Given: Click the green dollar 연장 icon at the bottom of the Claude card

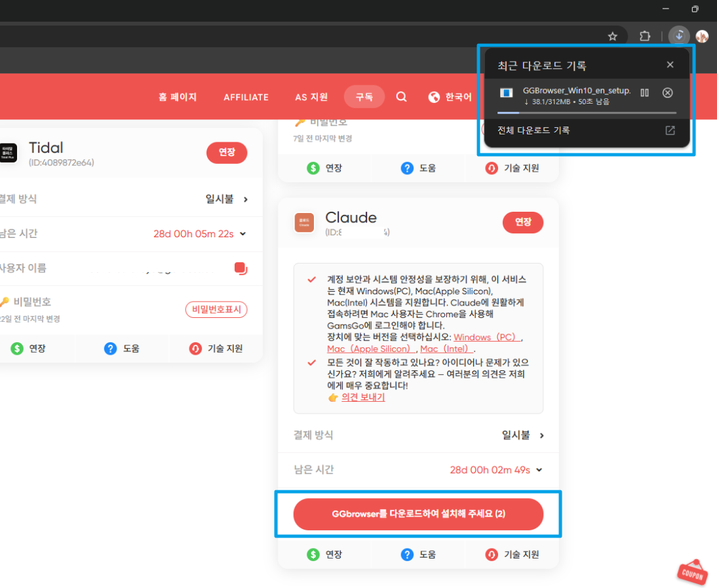Looking at the screenshot, I should 313,555.
